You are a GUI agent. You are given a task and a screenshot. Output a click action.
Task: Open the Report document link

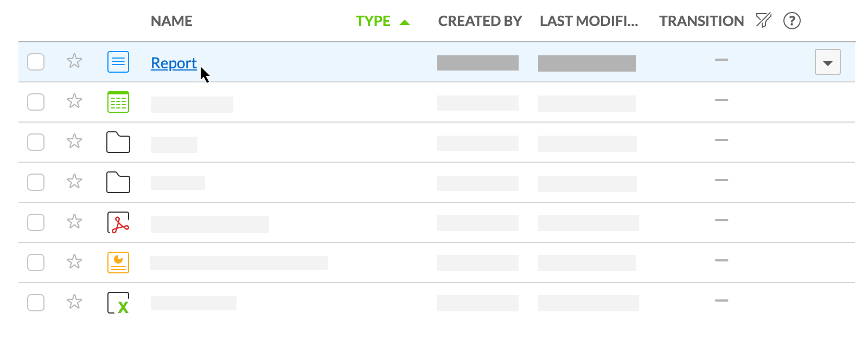174,63
